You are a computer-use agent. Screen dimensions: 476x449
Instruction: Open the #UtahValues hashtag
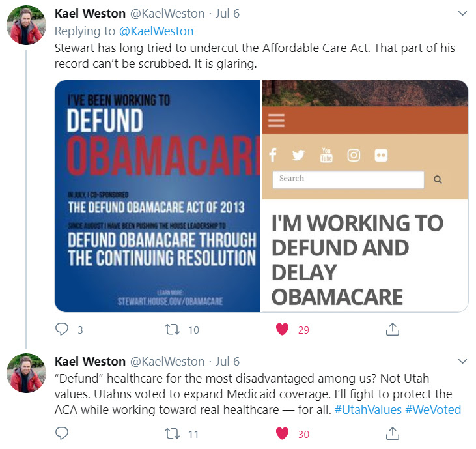368,410
